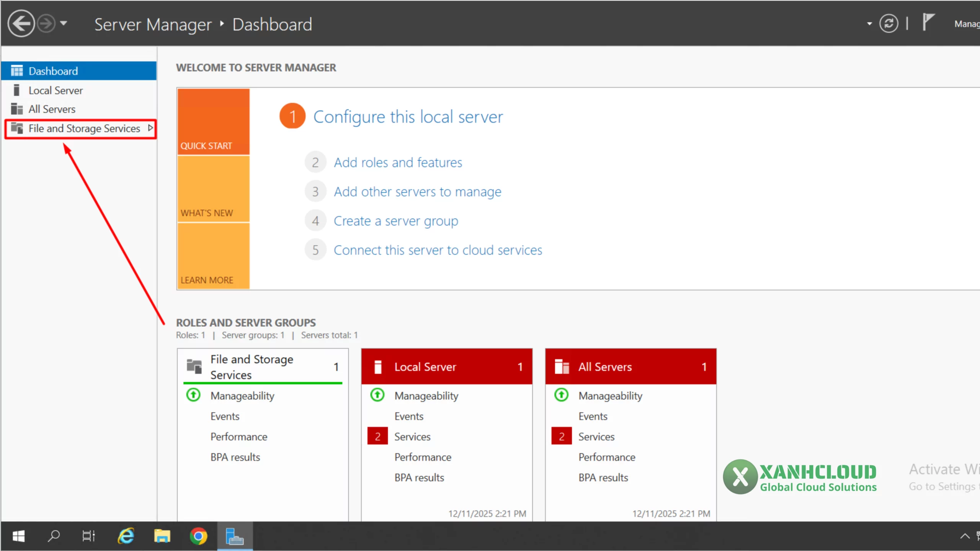Viewport: 980px width, 551px height.
Task: Click Create a server group
Action: (x=396, y=220)
